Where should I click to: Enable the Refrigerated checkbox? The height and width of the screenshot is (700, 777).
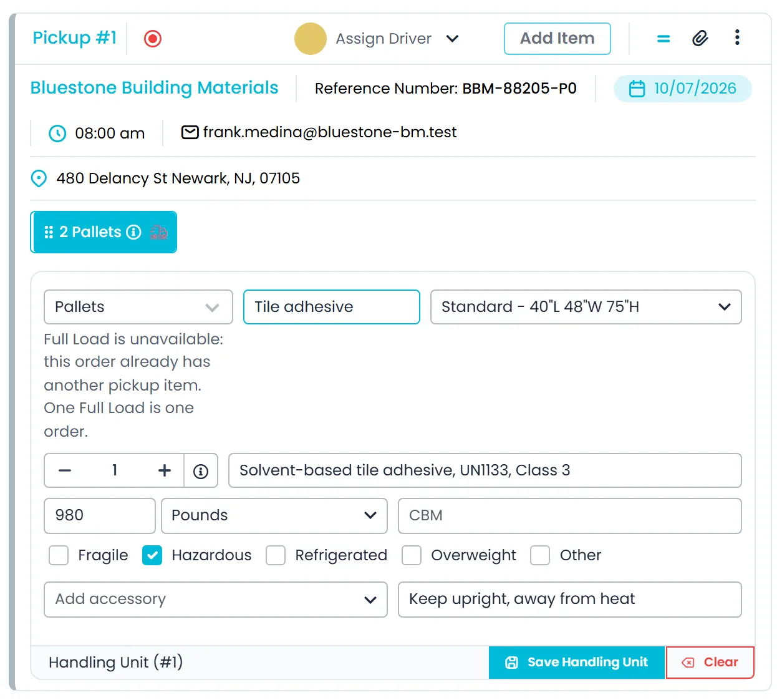pyautogui.click(x=276, y=555)
